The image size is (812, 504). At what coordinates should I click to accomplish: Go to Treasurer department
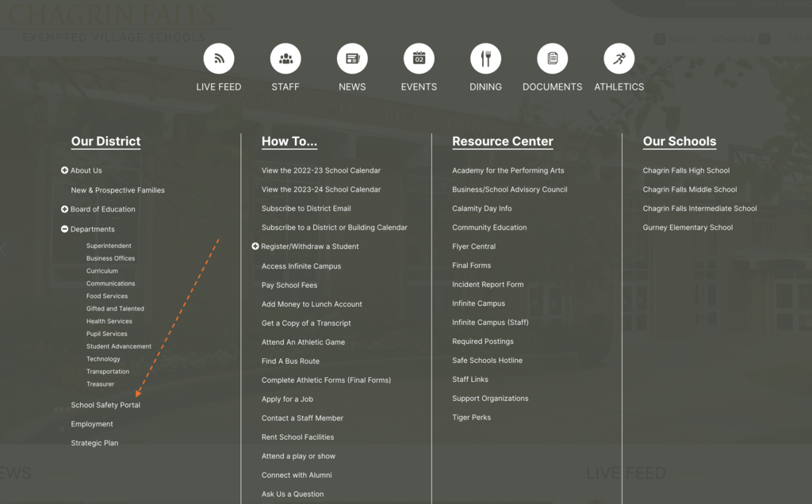100,384
